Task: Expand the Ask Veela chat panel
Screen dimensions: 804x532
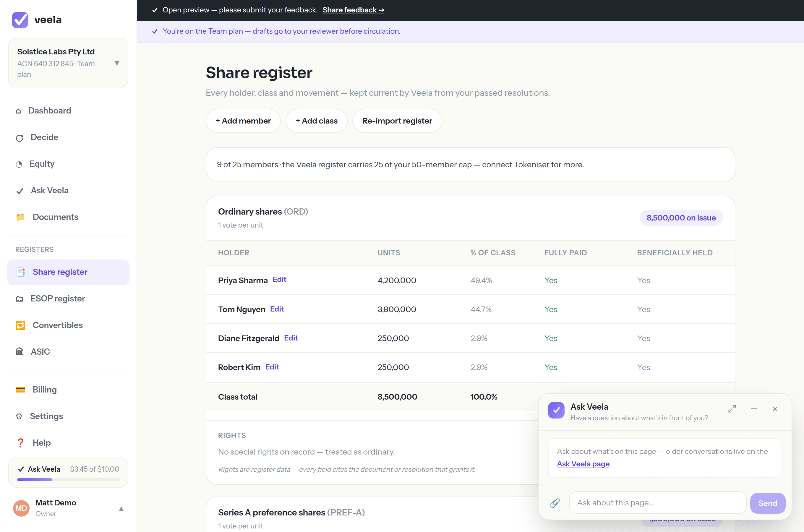Action: (x=732, y=409)
